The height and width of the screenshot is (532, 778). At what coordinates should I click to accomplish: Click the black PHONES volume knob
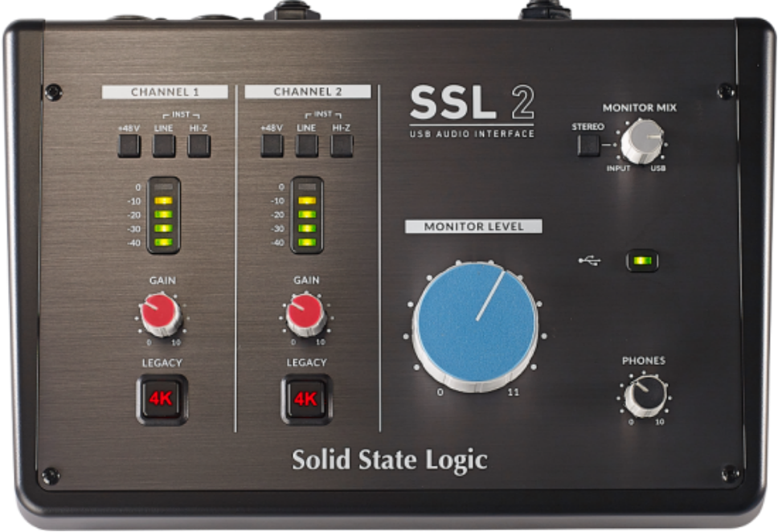click(645, 396)
